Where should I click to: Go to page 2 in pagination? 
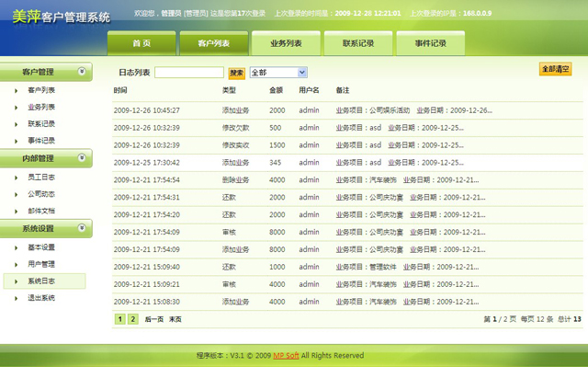click(x=132, y=319)
